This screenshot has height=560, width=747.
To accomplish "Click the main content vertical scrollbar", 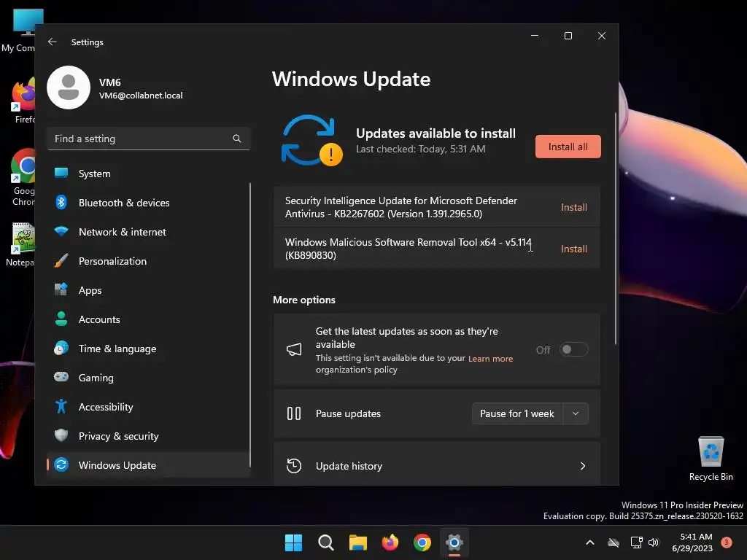I will click(x=616, y=228).
